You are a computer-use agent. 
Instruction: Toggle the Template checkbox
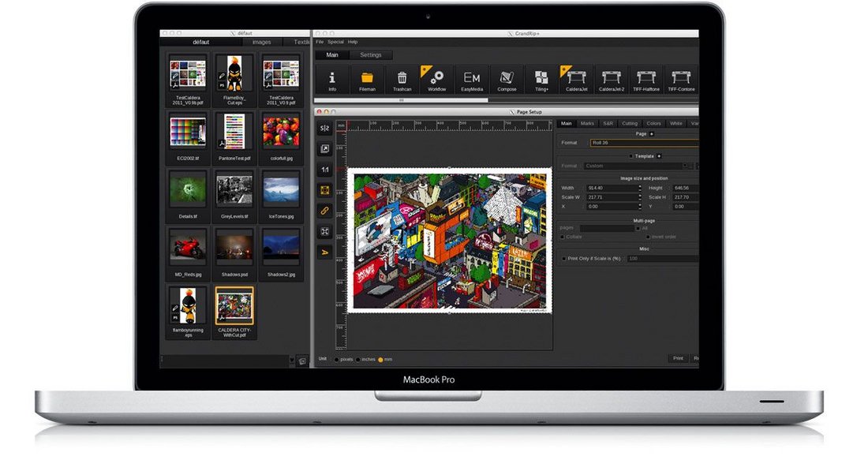[630, 156]
